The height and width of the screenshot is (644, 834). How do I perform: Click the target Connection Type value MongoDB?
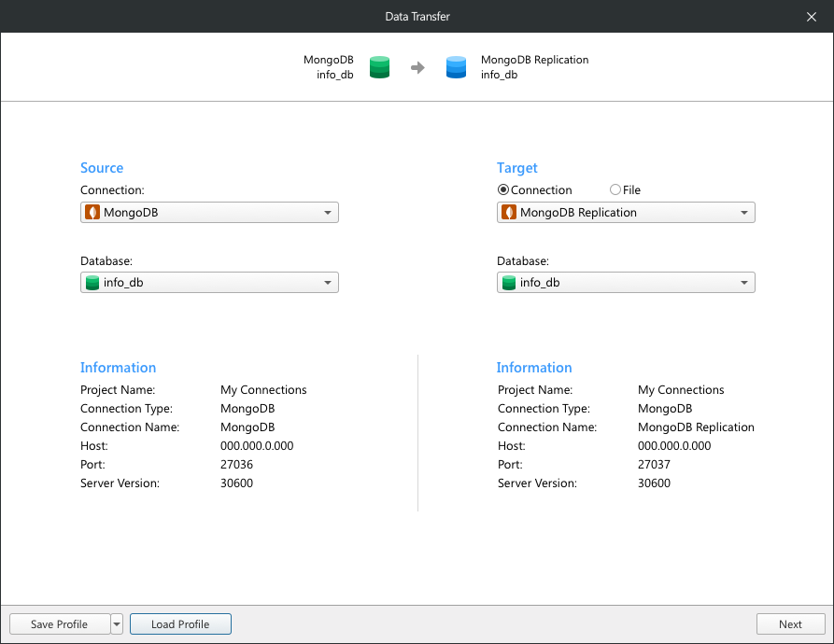point(665,409)
